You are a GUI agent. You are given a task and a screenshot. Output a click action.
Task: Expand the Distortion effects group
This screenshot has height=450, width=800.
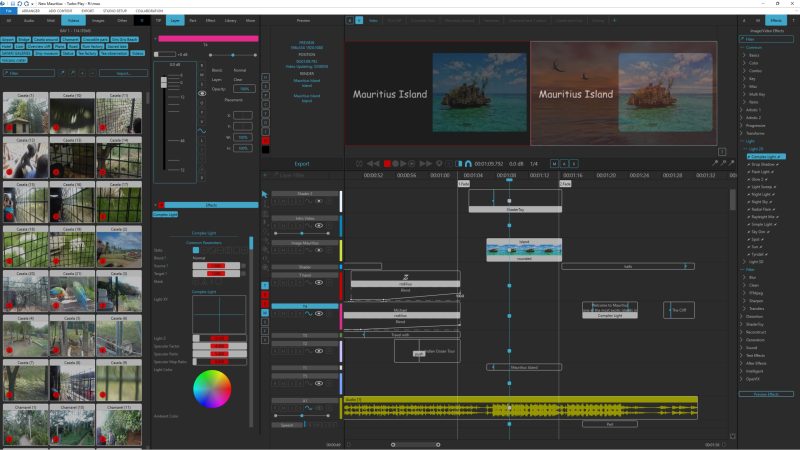coord(741,316)
